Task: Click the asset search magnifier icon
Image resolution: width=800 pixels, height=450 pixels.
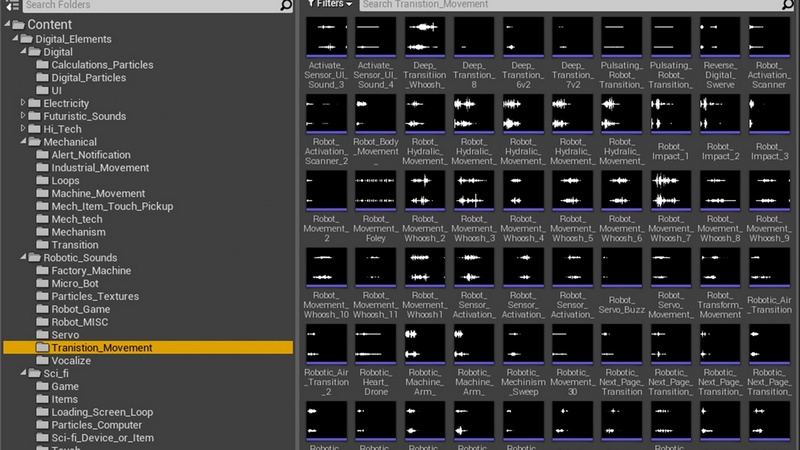Action: [788, 5]
